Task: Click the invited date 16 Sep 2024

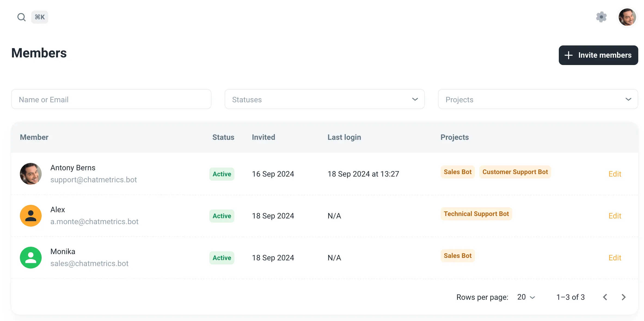Action: coord(273,174)
